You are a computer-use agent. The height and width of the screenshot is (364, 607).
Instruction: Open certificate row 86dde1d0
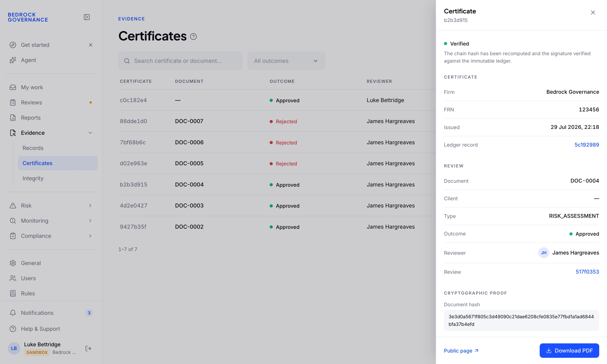click(x=277, y=121)
